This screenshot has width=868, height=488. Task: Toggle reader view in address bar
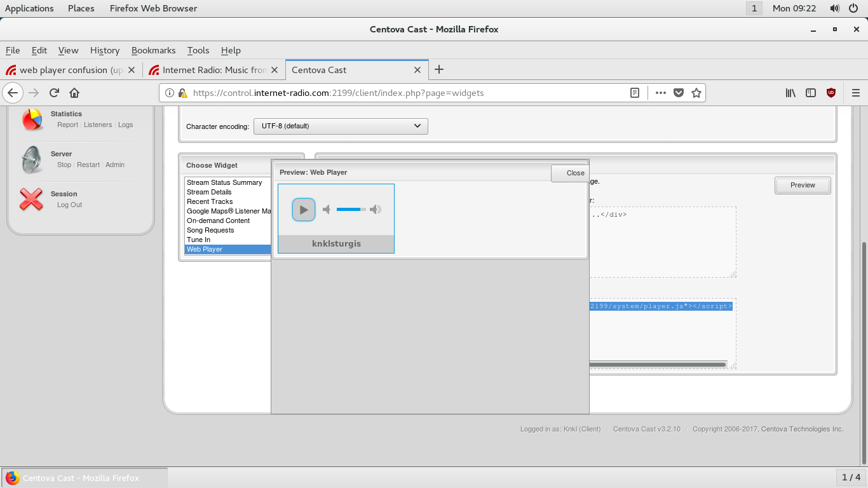coord(634,93)
